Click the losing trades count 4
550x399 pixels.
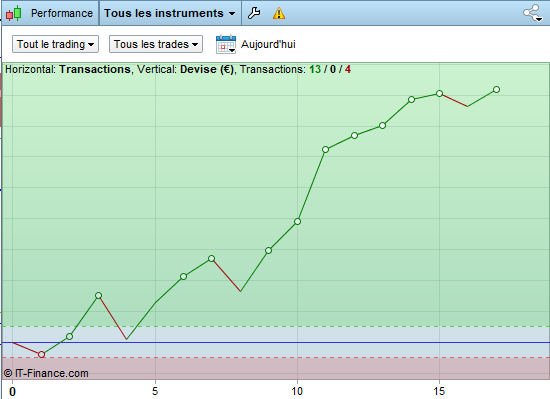tap(348, 69)
